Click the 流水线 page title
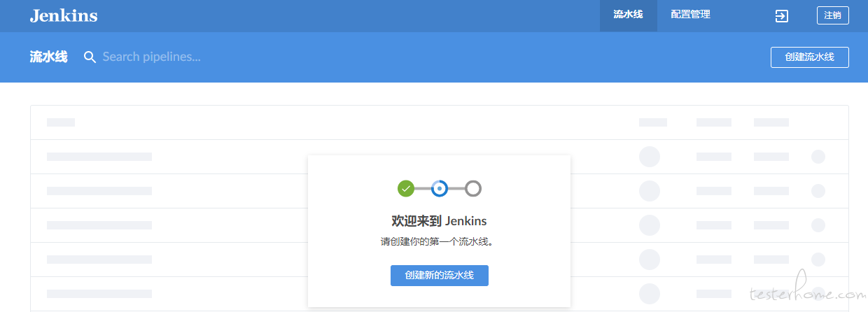Viewport: 868px width, 312px height. [x=48, y=57]
